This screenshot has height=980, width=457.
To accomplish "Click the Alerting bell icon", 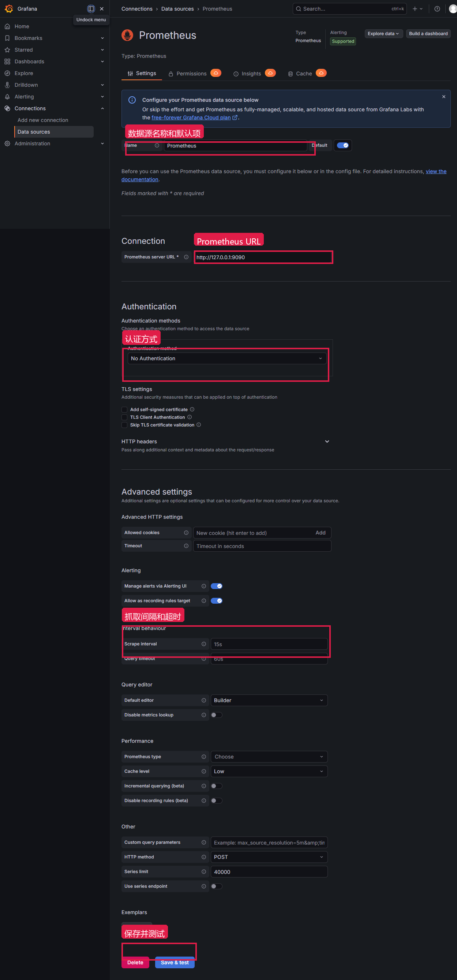I will pos(7,97).
